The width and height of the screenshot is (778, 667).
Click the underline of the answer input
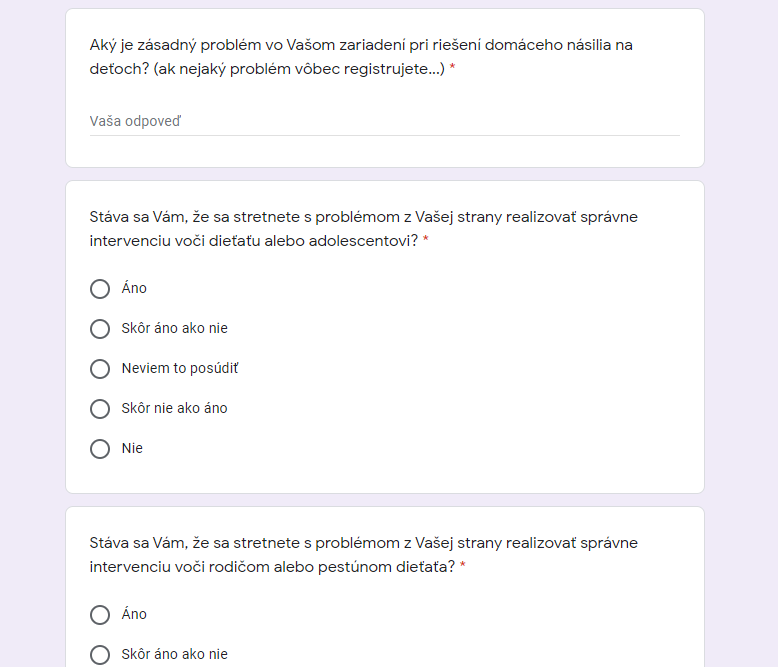click(385, 135)
